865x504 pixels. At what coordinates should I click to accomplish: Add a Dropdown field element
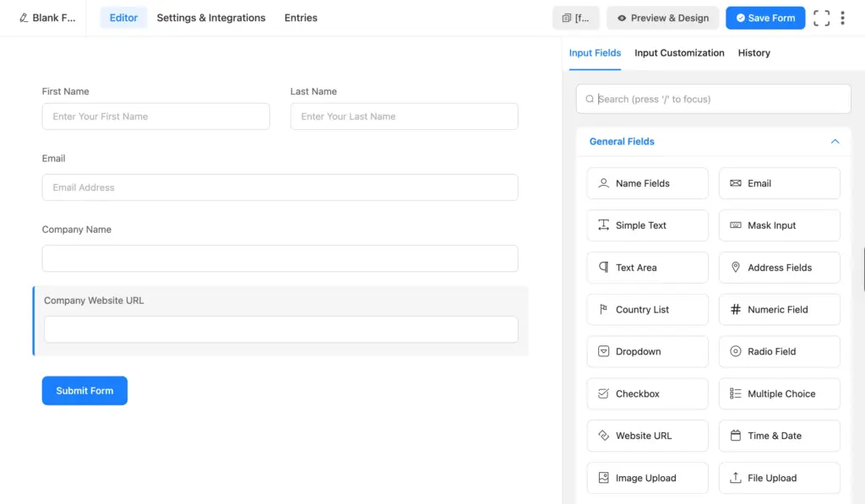[x=648, y=352]
